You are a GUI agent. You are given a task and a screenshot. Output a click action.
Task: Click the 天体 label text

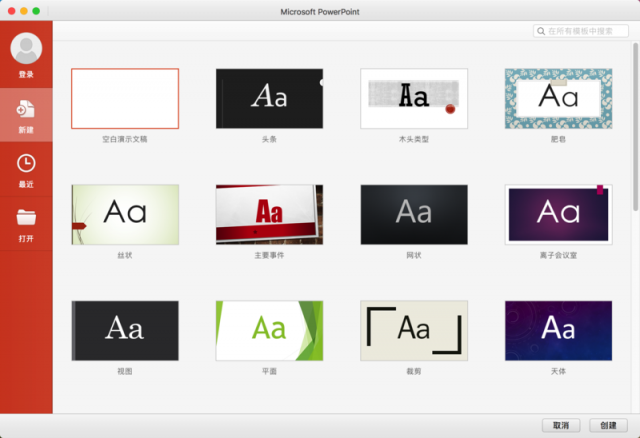pos(558,371)
